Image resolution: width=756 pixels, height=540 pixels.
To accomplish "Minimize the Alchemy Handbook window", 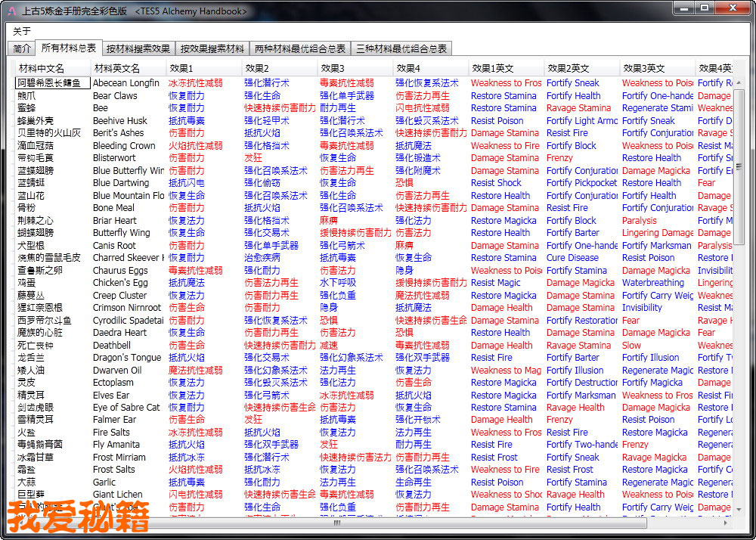I will pos(683,8).
